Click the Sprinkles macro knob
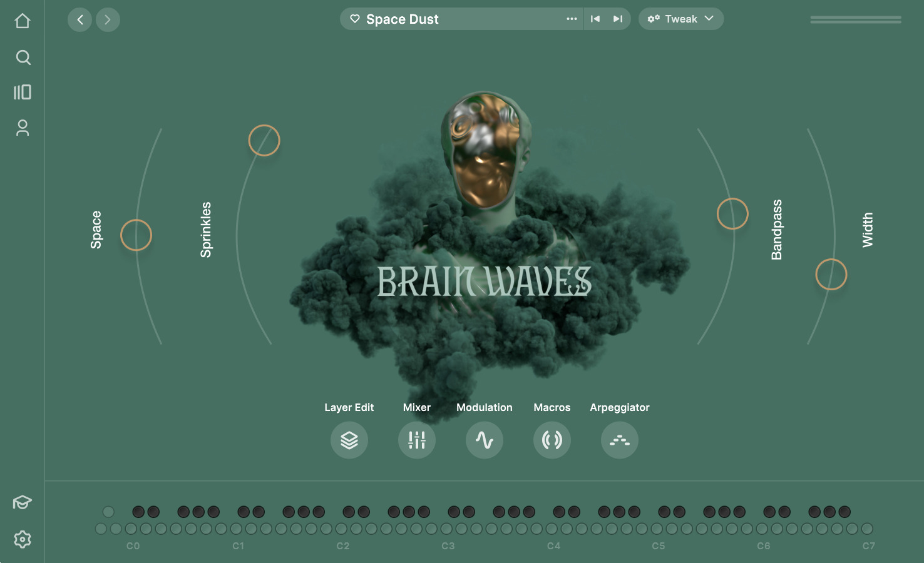924x563 pixels. coord(264,141)
